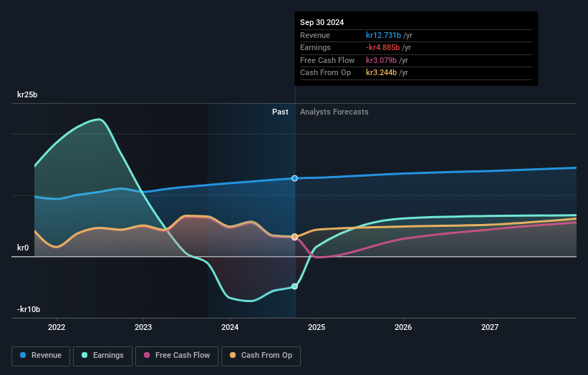Image resolution: width=588 pixels, height=375 pixels.
Task: Click the Revenue row label in tooltip
Action: click(x=315, y=35)
